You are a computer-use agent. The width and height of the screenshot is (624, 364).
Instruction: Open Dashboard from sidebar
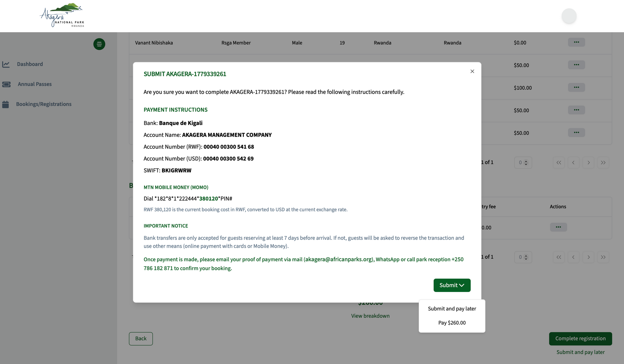click(x=30, y=64)
